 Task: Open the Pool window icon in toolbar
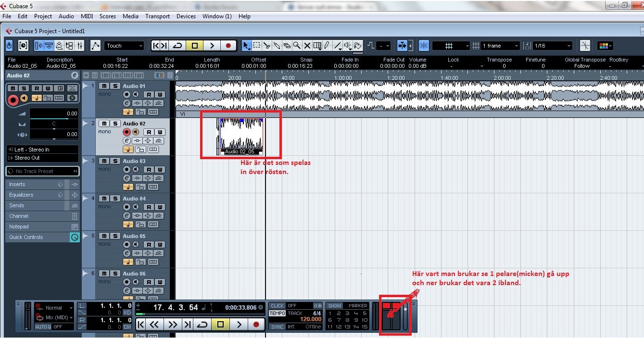pyautogui.click(x=69, y=46)
